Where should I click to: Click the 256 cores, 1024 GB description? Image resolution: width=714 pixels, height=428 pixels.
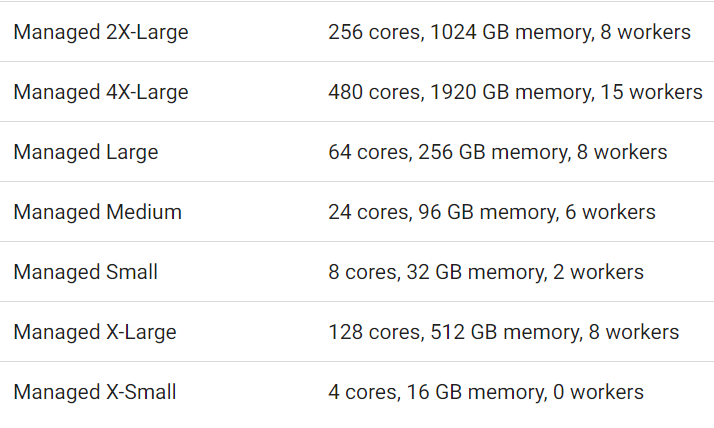point(510,32)
